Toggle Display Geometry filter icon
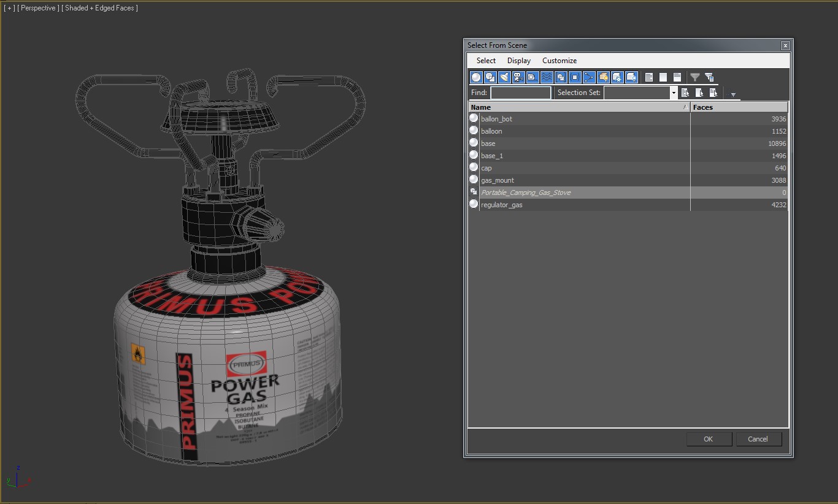Screen dimensions: 838x504 [476, 77]
